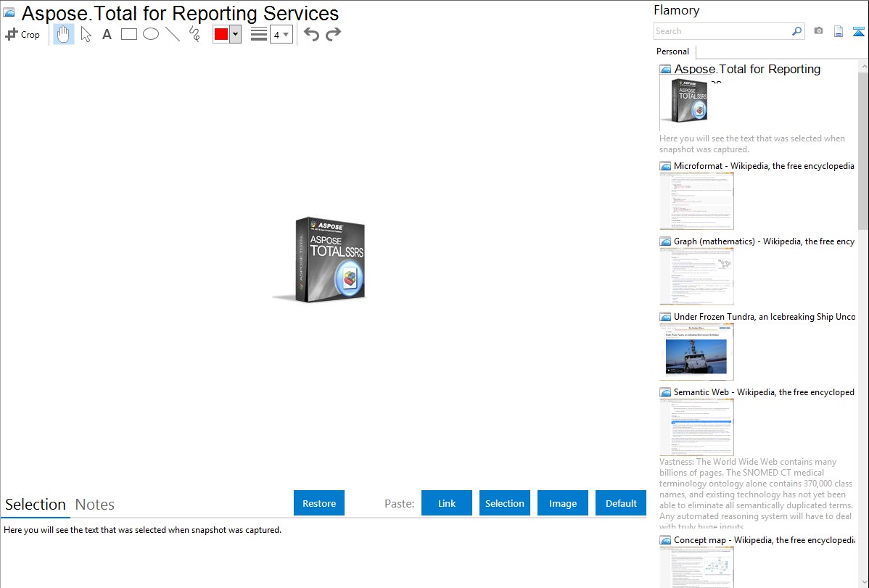The height and width of the screenshot is (588, 869).
Task: Click the Vastness description text under Semantic Web
Action: coord(757,494)
